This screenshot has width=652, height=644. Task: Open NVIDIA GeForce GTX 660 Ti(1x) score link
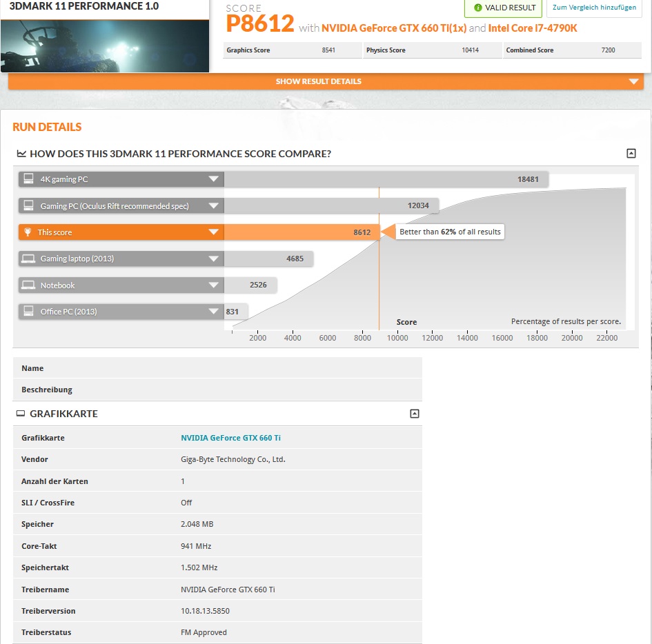coord(394,28)
